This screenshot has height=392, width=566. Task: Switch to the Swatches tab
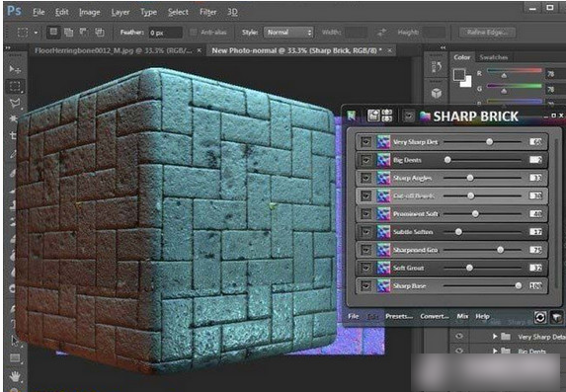494,57
